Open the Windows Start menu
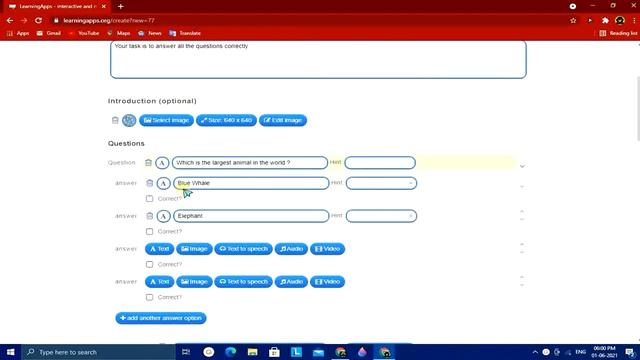The width and height of the screenshot is (640, 360). click(11, 352)
